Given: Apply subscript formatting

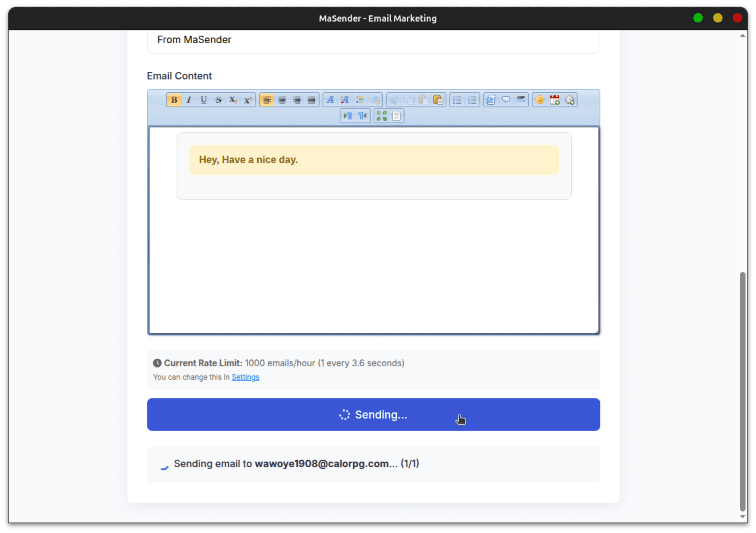Looking at the screenshot, I should (x=233, y=100).
